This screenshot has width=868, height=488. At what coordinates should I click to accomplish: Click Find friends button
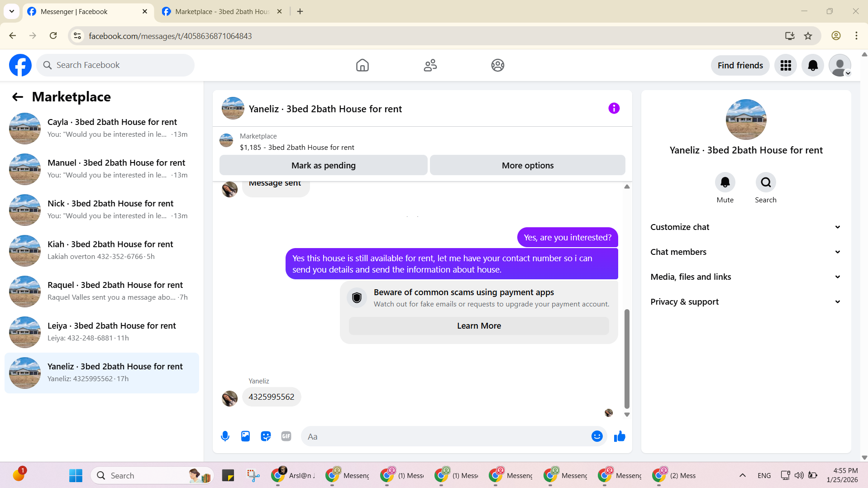740,65
